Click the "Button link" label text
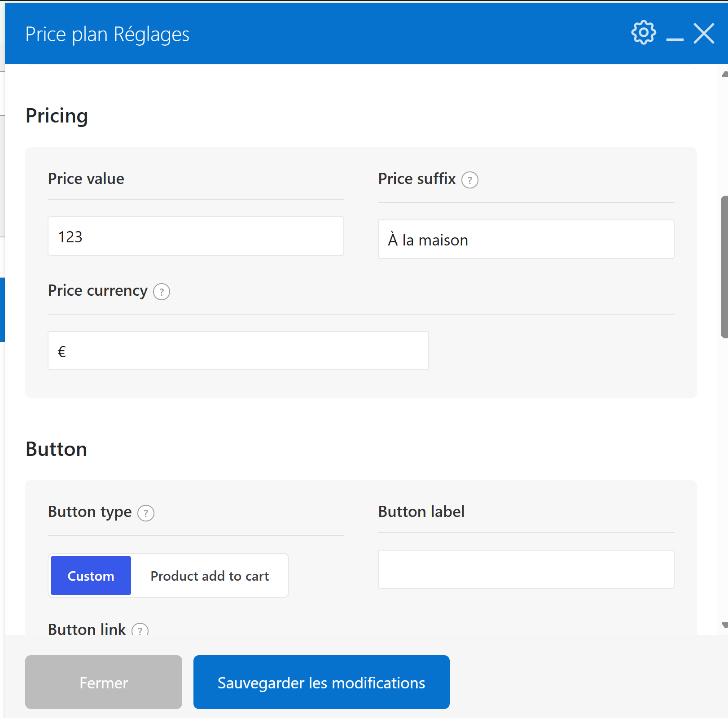 click(87, 629)
